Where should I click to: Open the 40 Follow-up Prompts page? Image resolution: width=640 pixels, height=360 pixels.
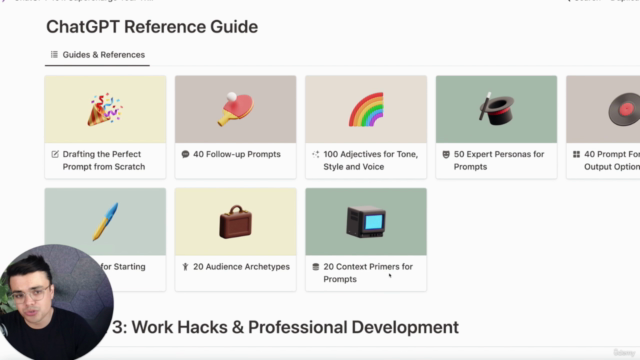coord(237,154)
